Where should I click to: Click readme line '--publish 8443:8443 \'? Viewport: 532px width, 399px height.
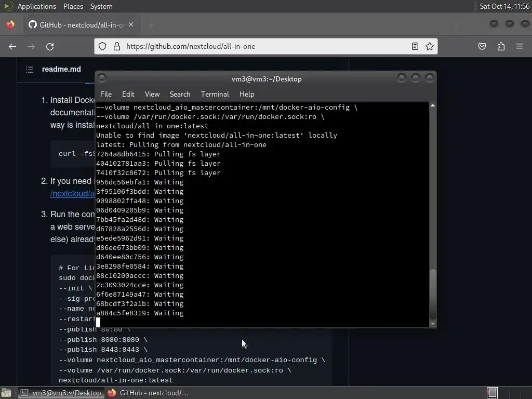(103, 350)
